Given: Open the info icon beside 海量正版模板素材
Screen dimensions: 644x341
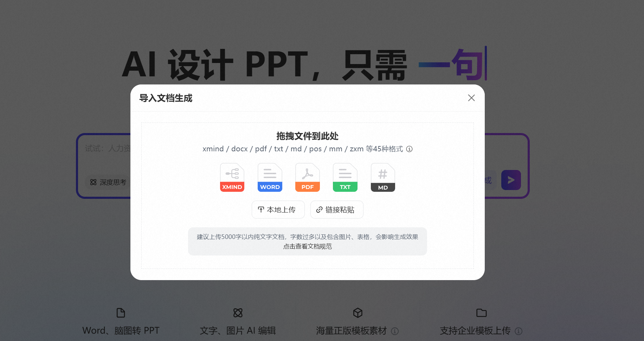Looking at the screenshot, I should point(395,331).
